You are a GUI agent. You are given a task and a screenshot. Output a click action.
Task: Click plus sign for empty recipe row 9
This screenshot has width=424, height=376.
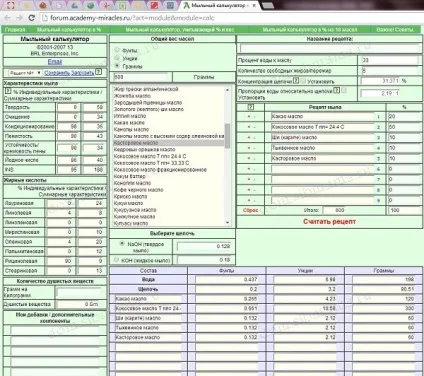[x=249, y=201]
